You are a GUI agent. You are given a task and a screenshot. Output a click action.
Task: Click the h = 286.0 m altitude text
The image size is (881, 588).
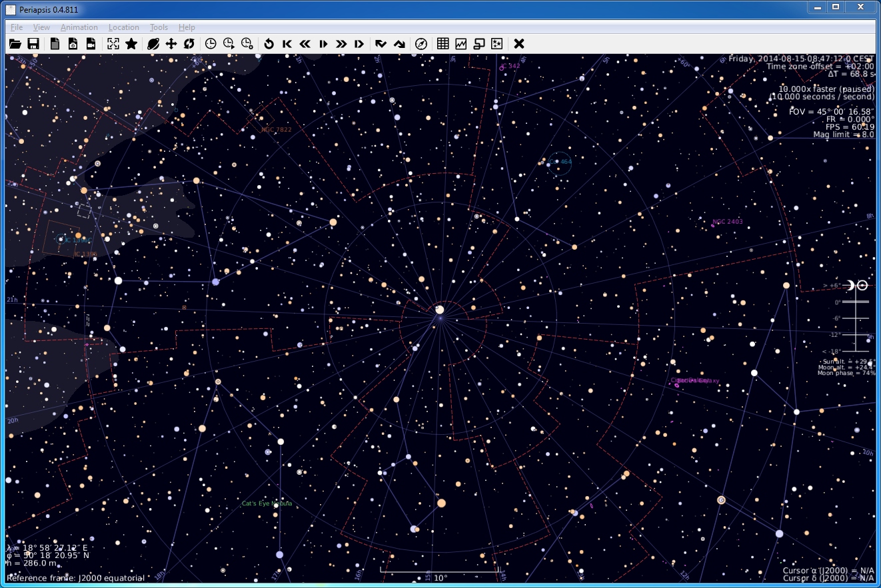click(31, 563)
